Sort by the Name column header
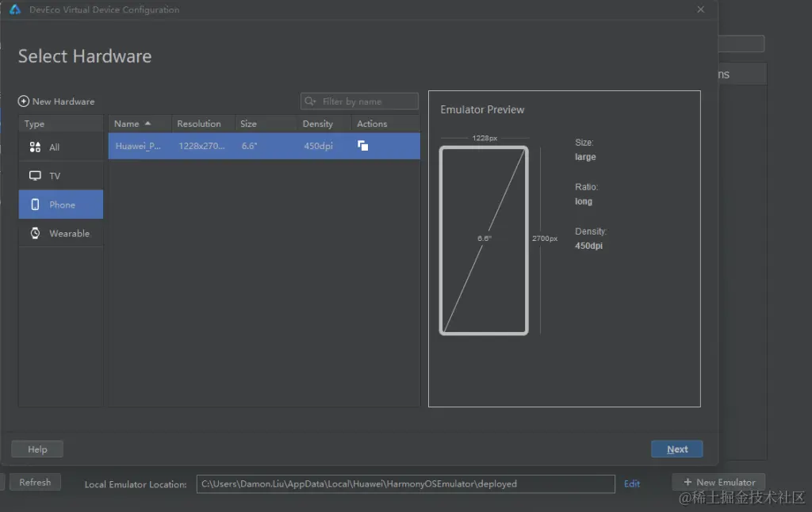Image resolution: width=812 pixels, height=512 pixels. point(140,124)
